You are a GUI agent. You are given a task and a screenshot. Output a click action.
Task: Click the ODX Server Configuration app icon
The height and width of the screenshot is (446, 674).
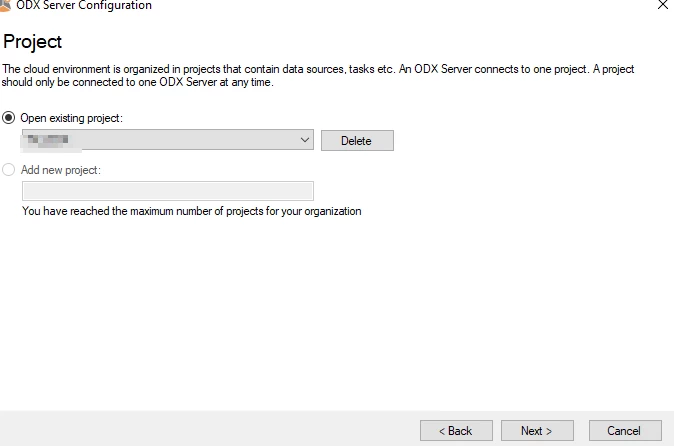tap(5, 5)
